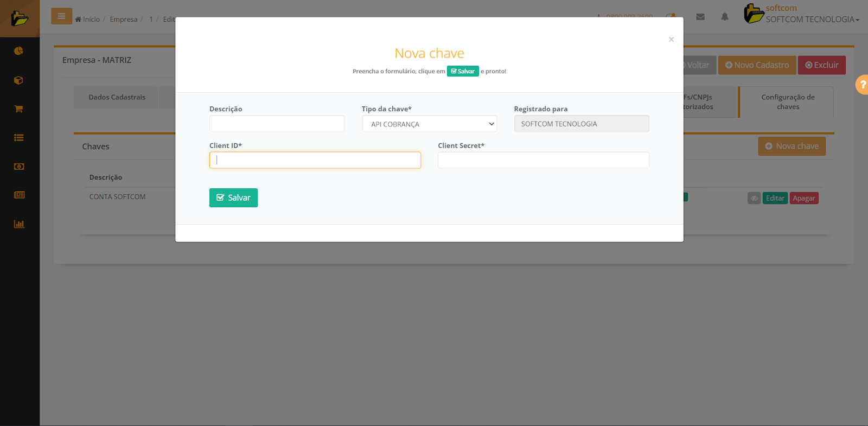
Task: Open the SOFTCOM TECNOLOGIA user dropdown
Action: (812, 20)
